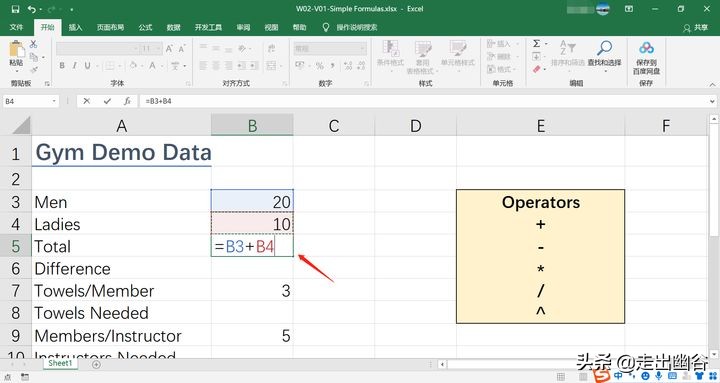
Task: Open the font name combo box
Action: click(x=97, y=48)
